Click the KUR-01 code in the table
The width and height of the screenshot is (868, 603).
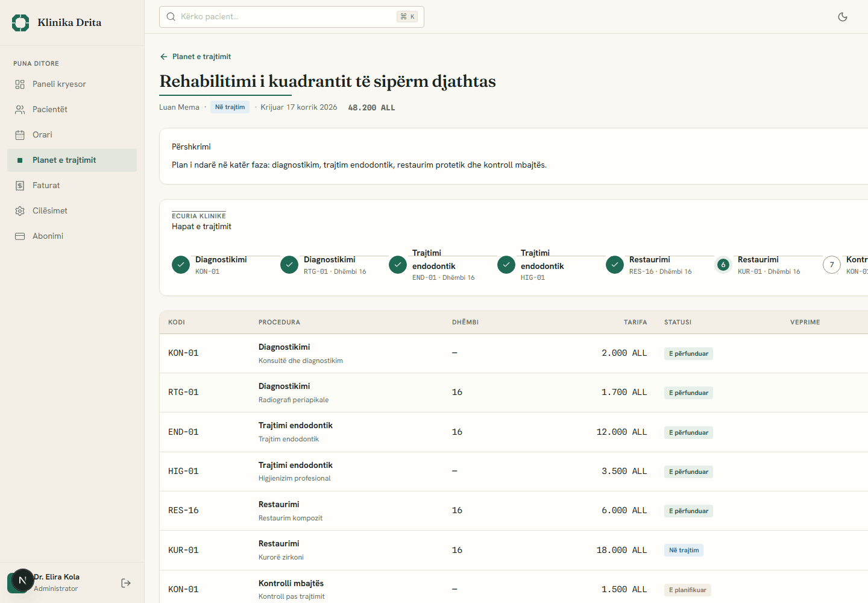[x=183, y=551]
